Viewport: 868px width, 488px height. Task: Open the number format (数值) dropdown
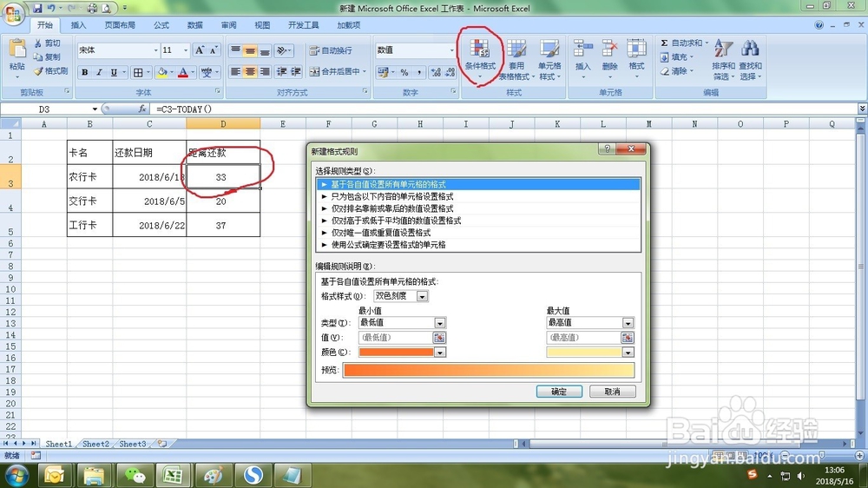click(451, 50)
